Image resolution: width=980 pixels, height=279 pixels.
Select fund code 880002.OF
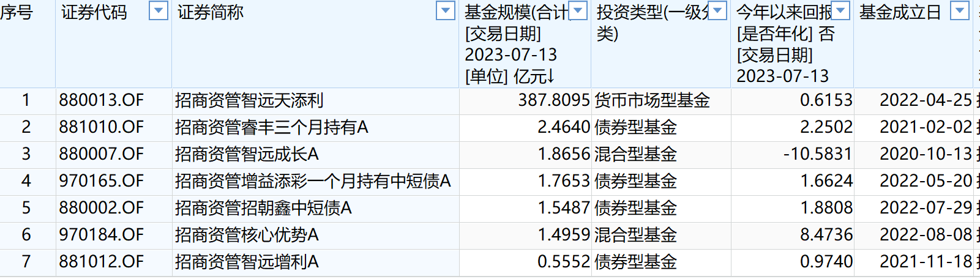(101, 208)
